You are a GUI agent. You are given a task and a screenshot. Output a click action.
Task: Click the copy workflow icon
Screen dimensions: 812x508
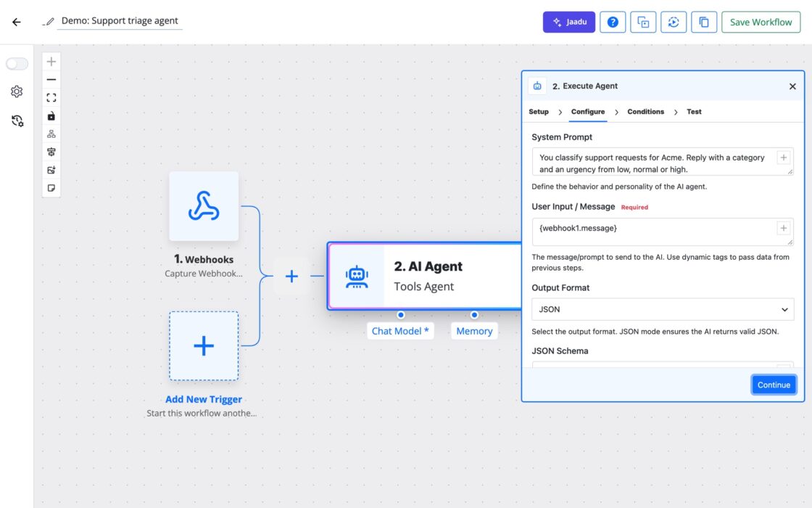[704, 22]
